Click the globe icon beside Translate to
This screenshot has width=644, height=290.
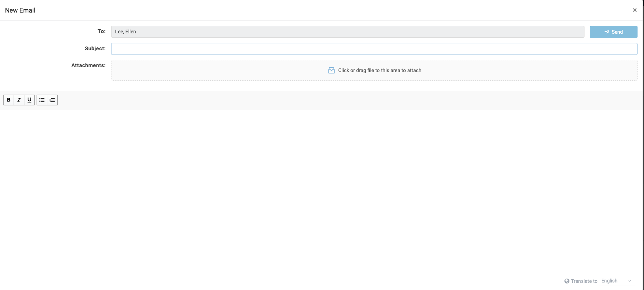[x=567, y=281]
